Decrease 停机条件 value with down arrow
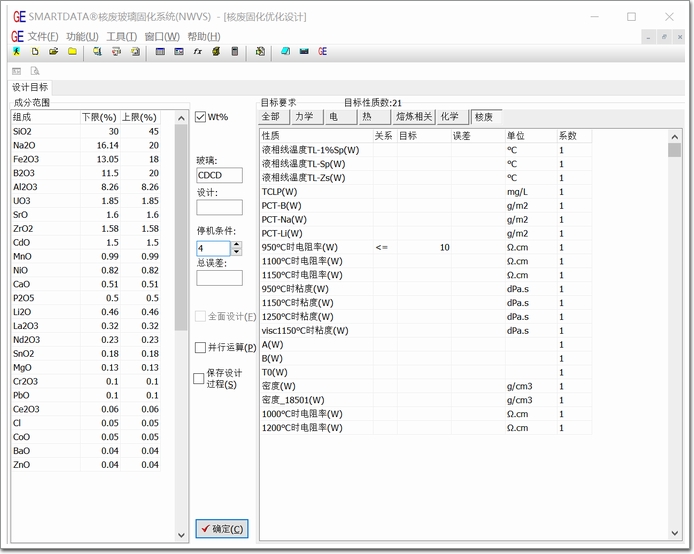 [236, 252]
